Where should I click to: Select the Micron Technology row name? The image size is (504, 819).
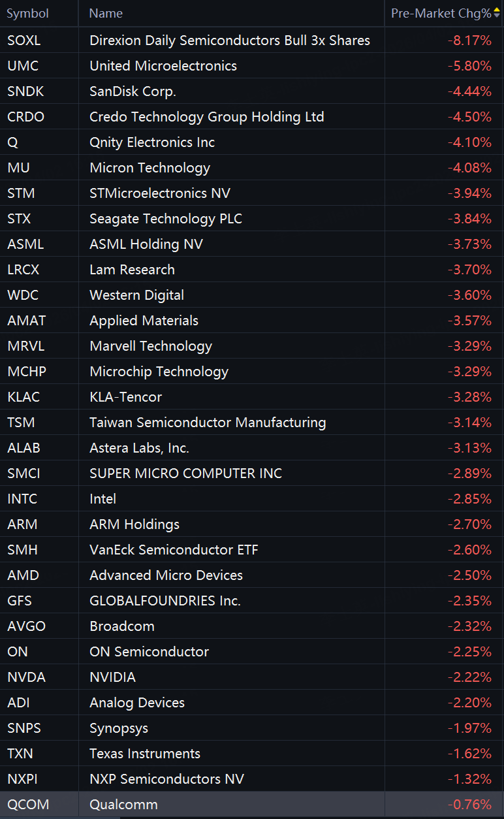(x=150, y=168)
